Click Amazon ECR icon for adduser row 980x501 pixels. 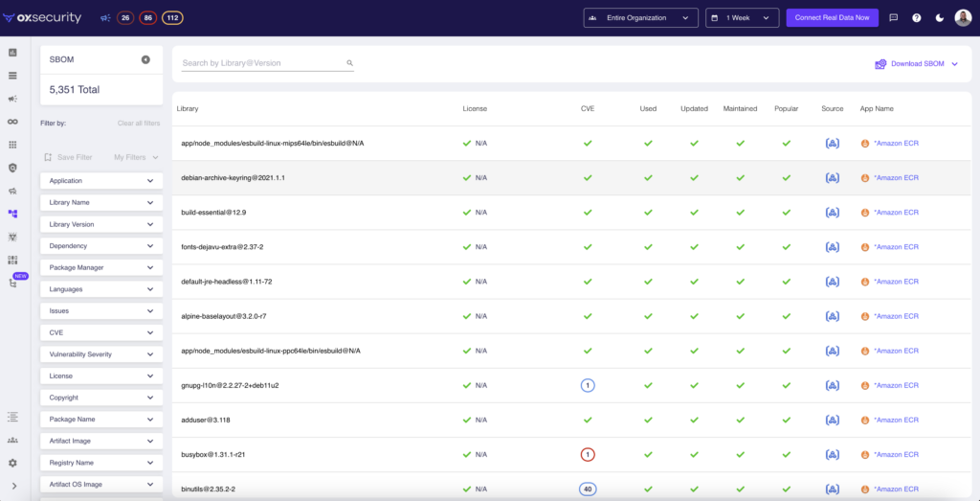point(865,421)
